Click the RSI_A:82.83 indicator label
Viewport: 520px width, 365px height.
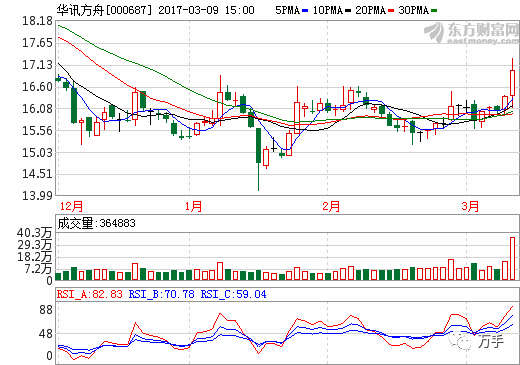89,294
